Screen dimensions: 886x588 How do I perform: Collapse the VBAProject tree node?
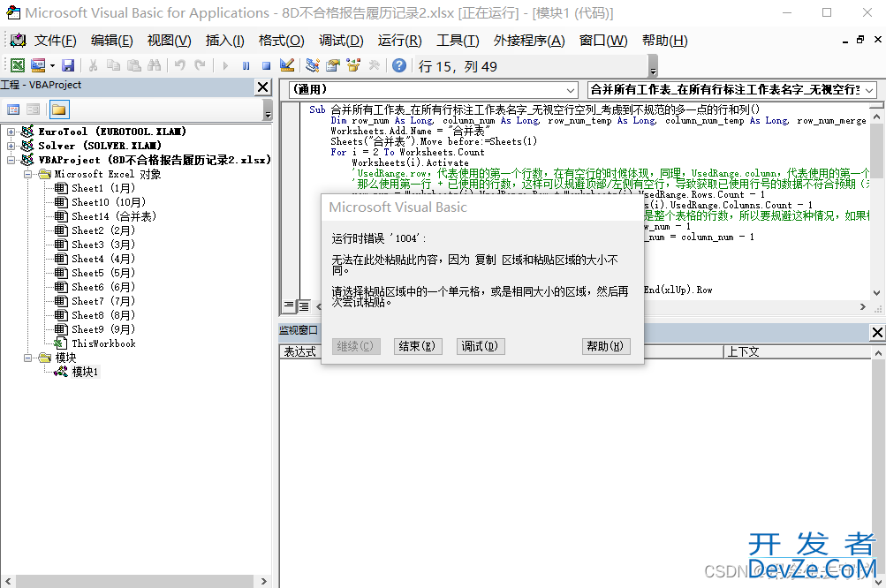(11, 160)
